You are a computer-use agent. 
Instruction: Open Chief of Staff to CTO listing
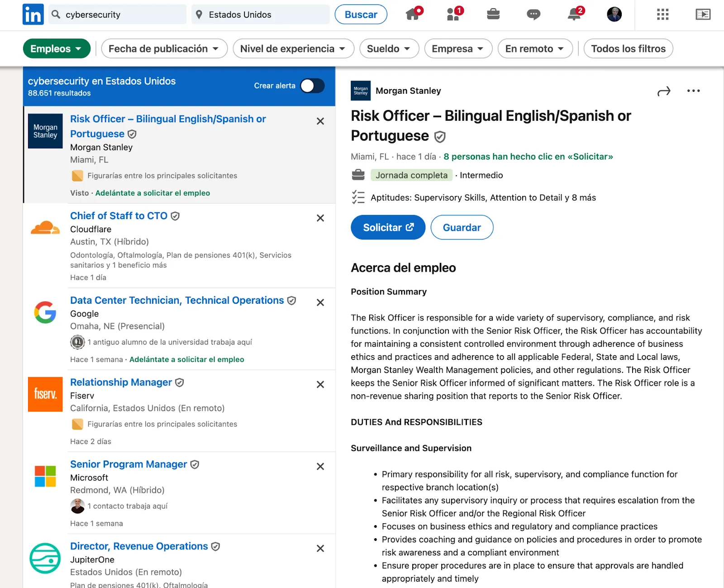[119, 216]
